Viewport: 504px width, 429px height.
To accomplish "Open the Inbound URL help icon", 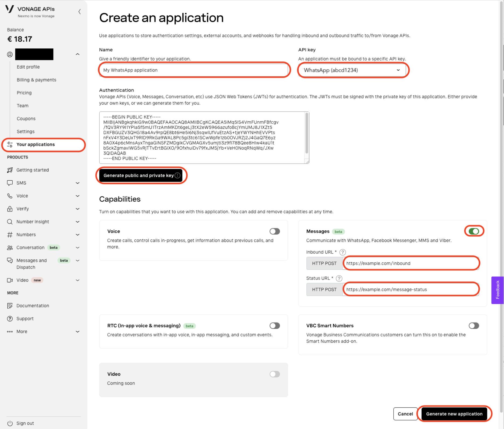I will click(x=342, y=252).
